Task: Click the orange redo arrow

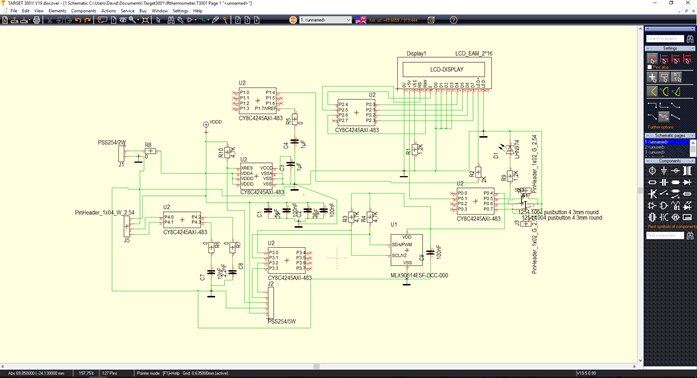Action: (88, 20)
